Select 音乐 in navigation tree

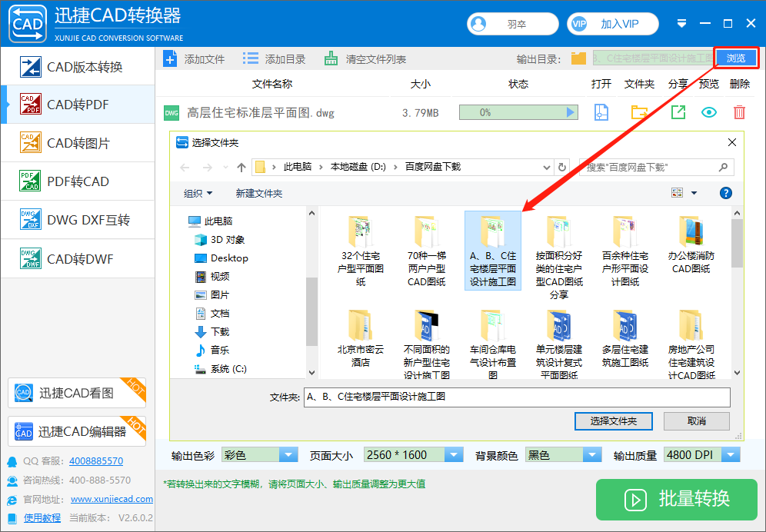(212, 351)
